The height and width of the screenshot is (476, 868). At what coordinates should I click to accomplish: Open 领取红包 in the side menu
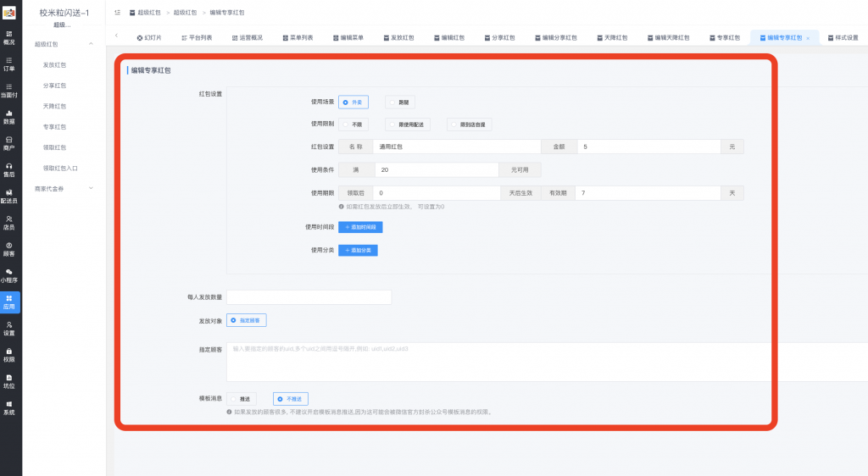point(54,147)
